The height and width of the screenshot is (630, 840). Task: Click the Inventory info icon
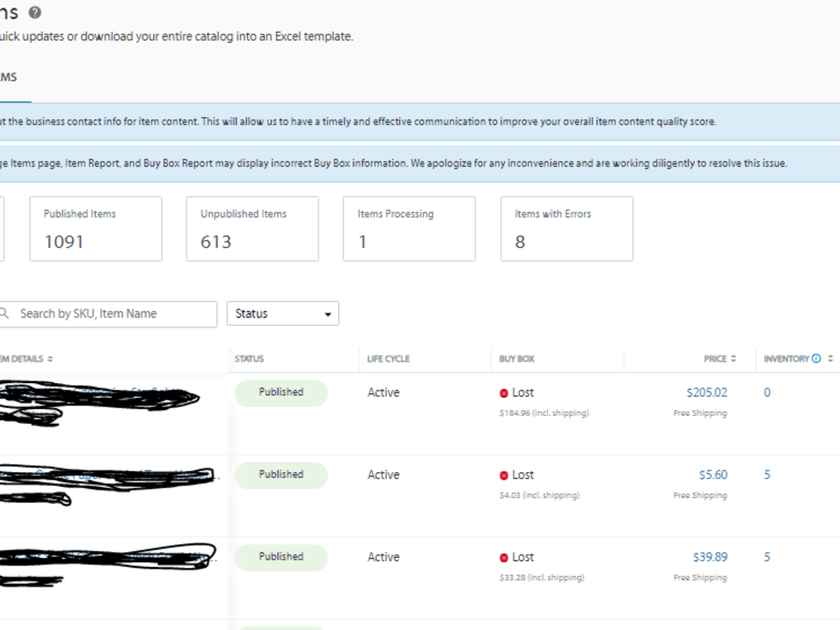click(816, 359)
